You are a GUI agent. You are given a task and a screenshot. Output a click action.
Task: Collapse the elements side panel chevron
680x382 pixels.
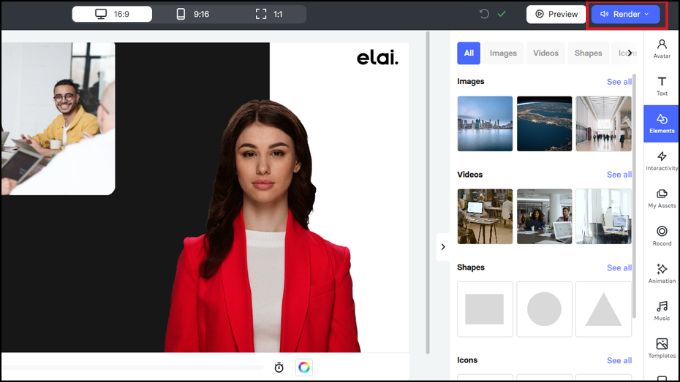[x=443, y=247]
